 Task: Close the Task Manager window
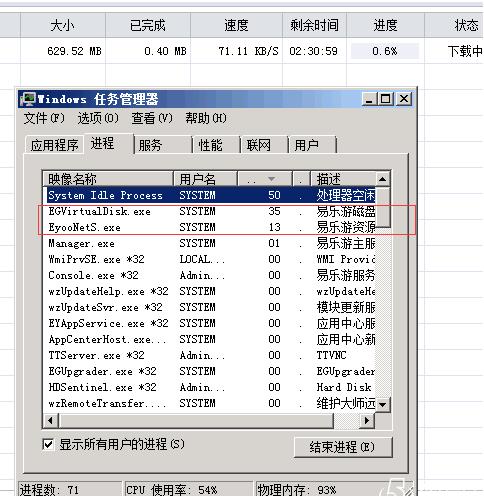tap(404, 99)
